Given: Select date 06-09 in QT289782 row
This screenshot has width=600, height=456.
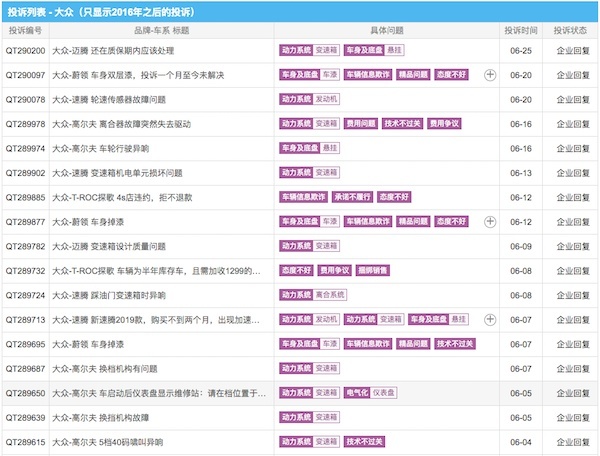Looking at the screenshot, I should point(521,246).
